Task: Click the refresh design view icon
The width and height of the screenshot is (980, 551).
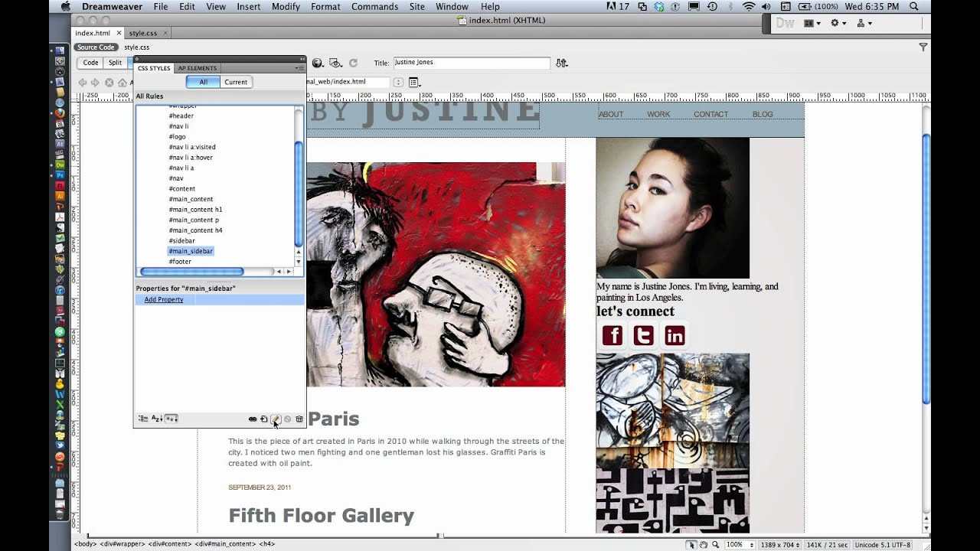Action: coord(353,63)
